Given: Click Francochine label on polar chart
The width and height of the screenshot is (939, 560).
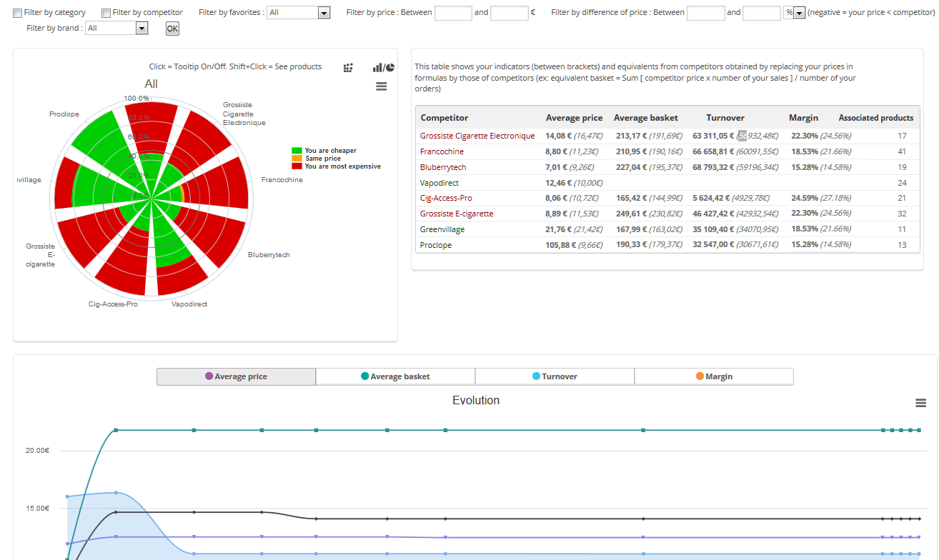Looking at the screenshot, I should [282, 180].
